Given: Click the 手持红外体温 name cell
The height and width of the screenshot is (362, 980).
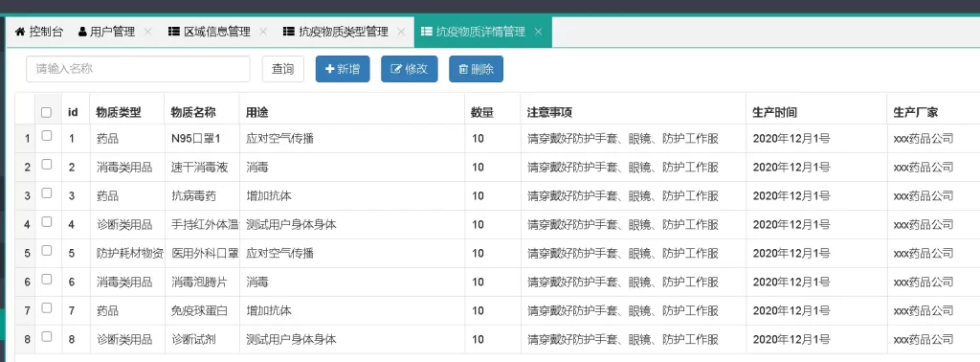Looking at the screenshot, I should pyautogui.click(x=202, y=225).
